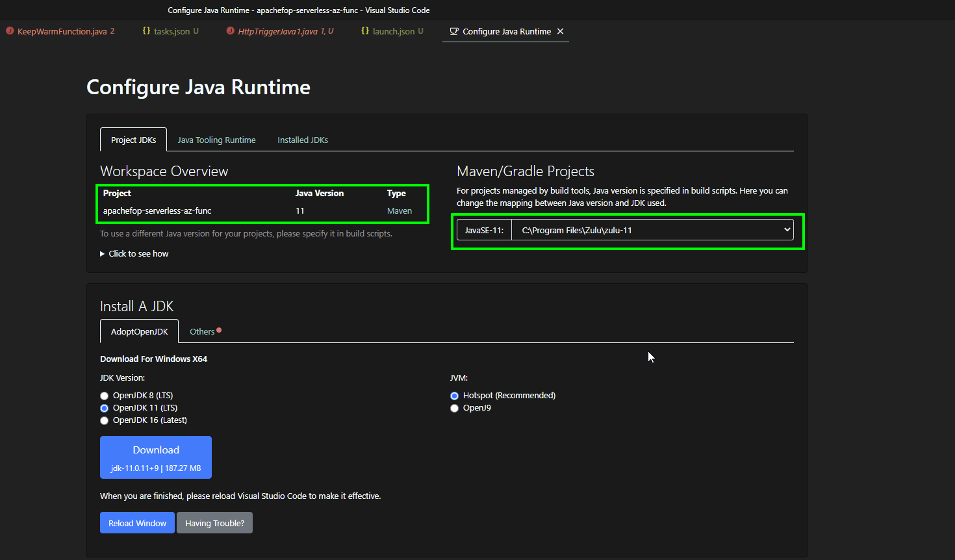Click the JSON braces icon on tasks.json tab
955x560 pixels.
(146, 31)
